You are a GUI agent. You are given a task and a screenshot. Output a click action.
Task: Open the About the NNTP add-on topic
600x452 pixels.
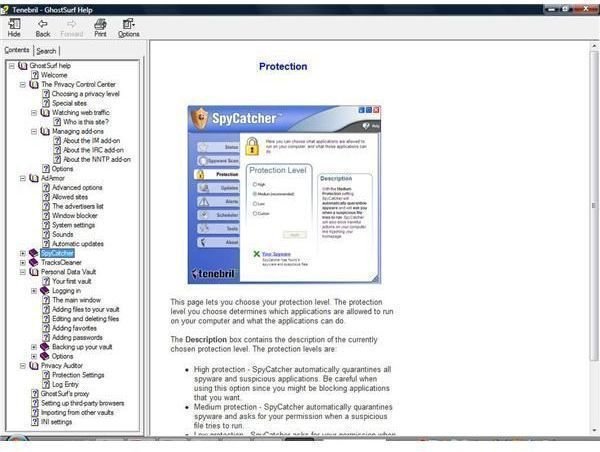click(97, 160)
